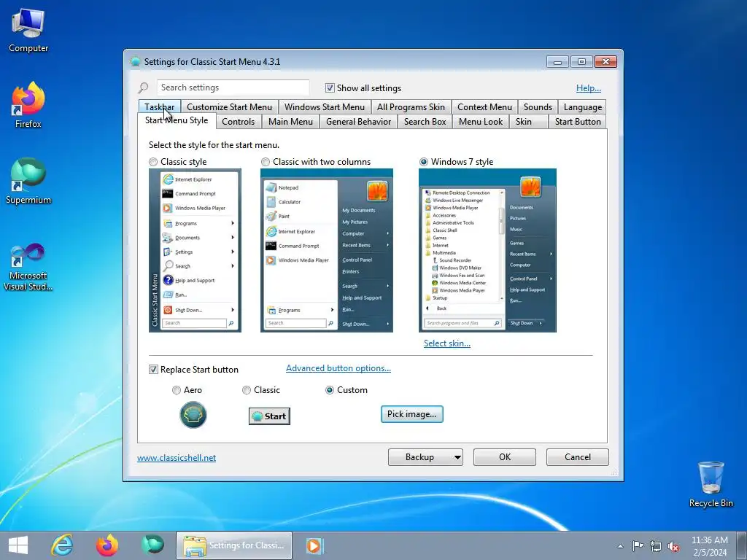Select the Settings for Classi... taskbar button
The height and width of the screenshot is (560, 747).
[x=234, y=545]
